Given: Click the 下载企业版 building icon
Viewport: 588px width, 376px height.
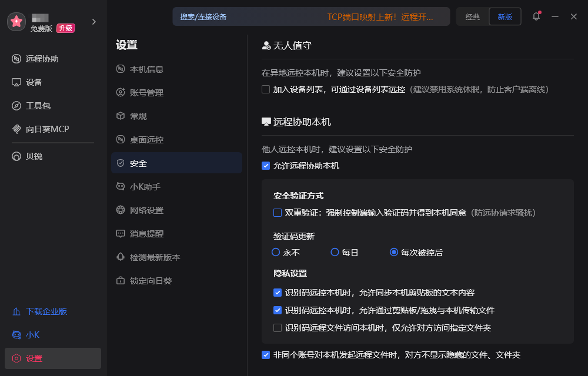Looking at the screenshot, I should (16, 311).
